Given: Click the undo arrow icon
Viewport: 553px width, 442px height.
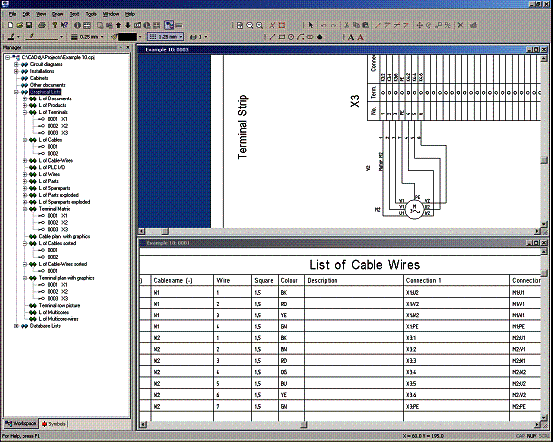Looking at the screenshot, I should tap(323, 25).
